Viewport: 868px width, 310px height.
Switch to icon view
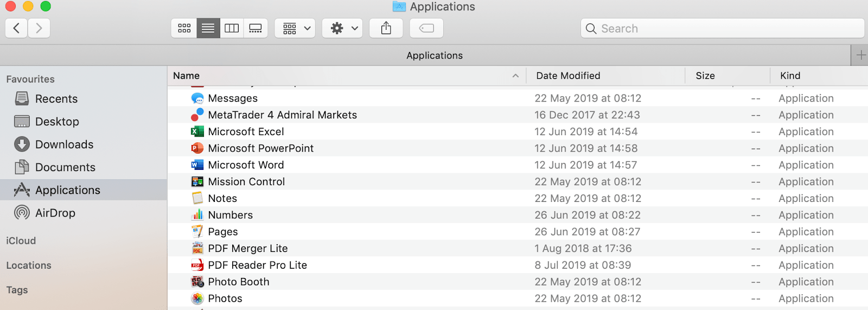[184, 28]
